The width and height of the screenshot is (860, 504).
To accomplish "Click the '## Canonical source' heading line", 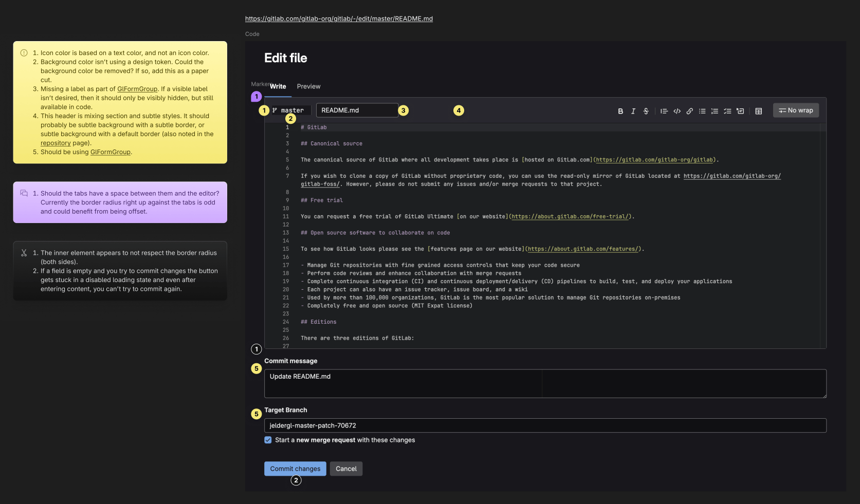I will (x=332, y=144).
